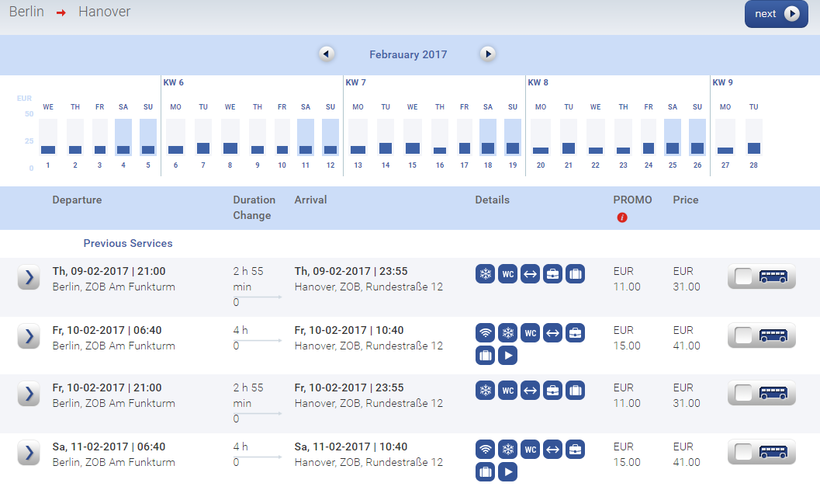This screenshot has height=490, width=820.
Task: Expand the Friday 10-02-2017 21:00 service row
Action: [x=28, y=394]
